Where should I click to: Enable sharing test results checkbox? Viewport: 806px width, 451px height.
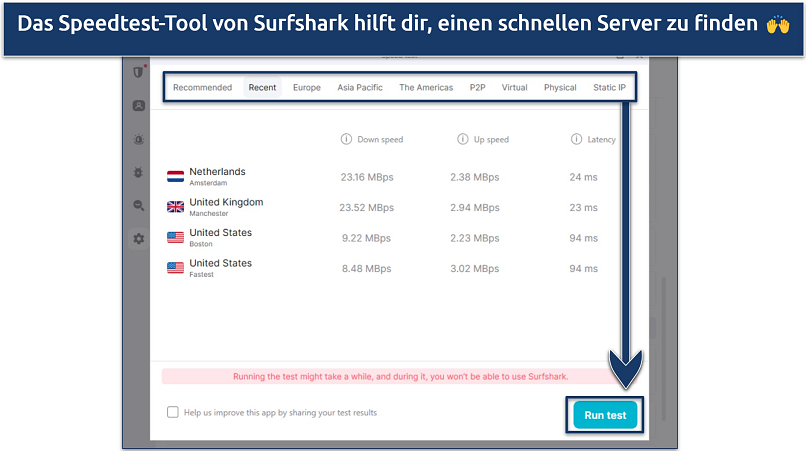pos(173,412)
